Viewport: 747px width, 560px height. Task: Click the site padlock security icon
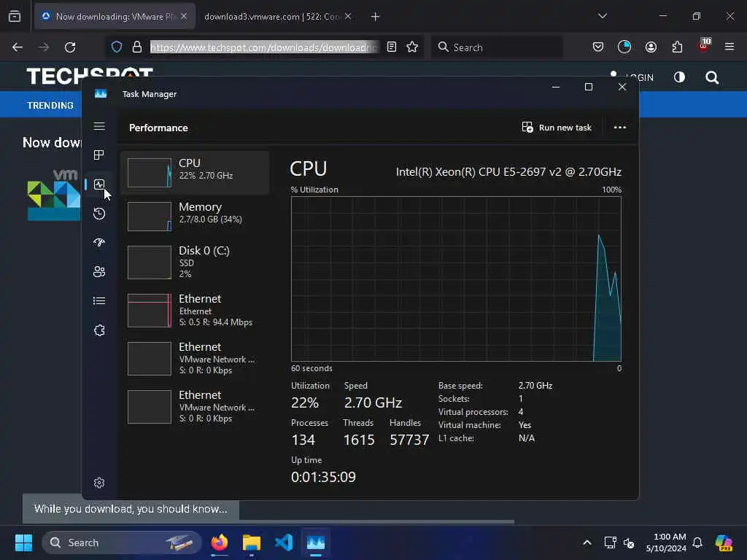tap(137, 47)
